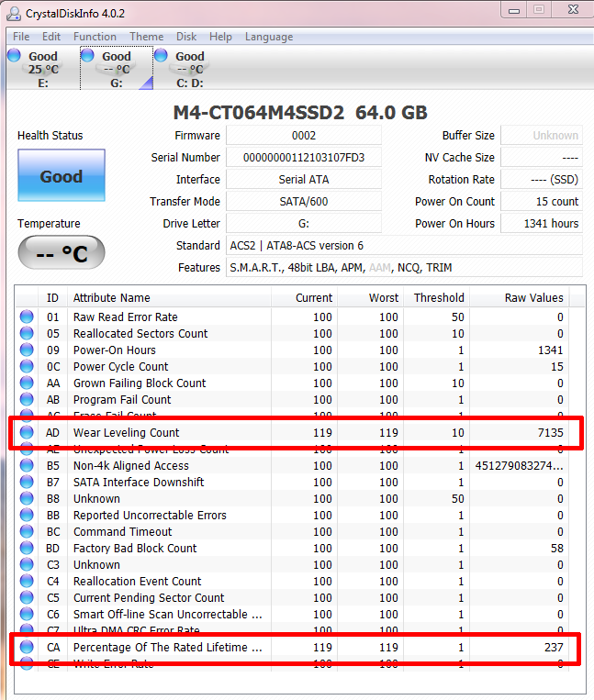The width and height of the screenshot is (594, 700).
Task: Select the E: disk tab
Action: 43,68
